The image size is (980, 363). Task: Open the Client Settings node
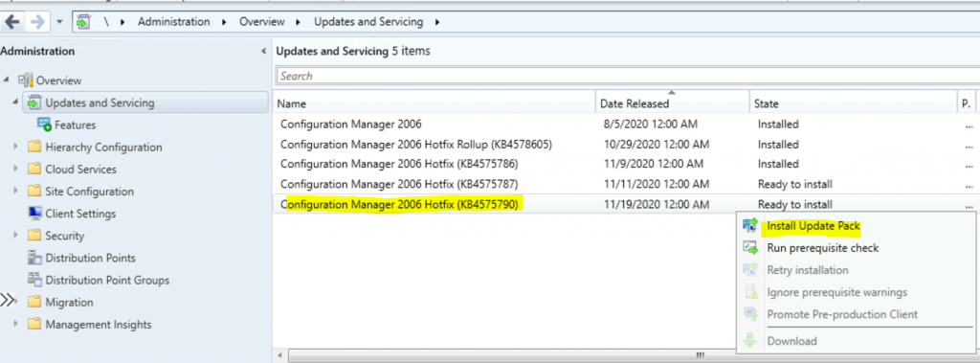click(80, 214)
